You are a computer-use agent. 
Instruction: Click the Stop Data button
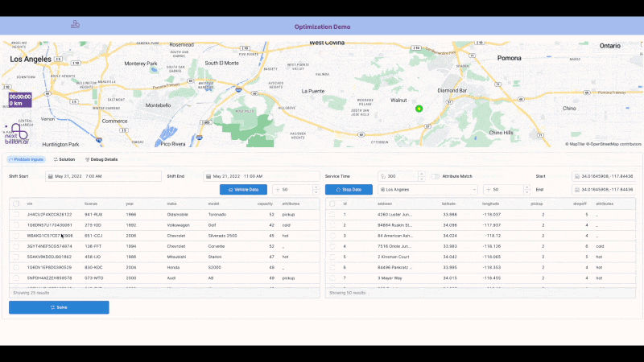(349, 190)
